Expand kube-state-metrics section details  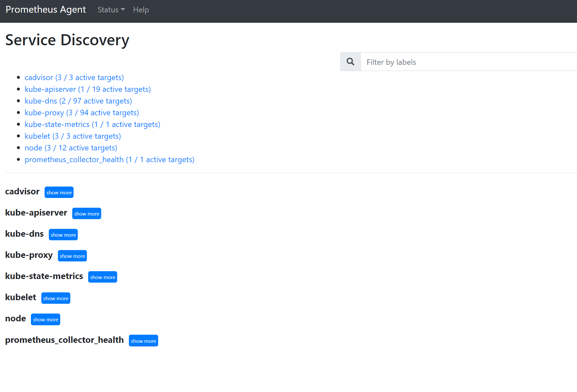103,277
